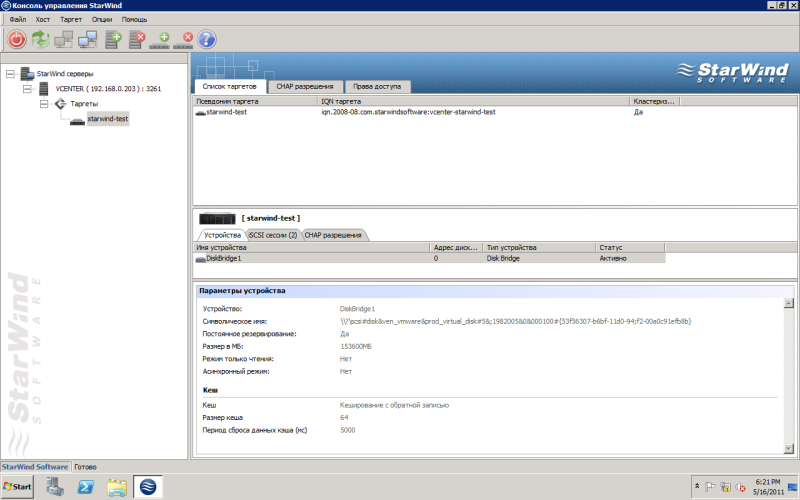Screen dimensions: 800x500
Task: Open the Файл menu
Action: pos(18,19)
